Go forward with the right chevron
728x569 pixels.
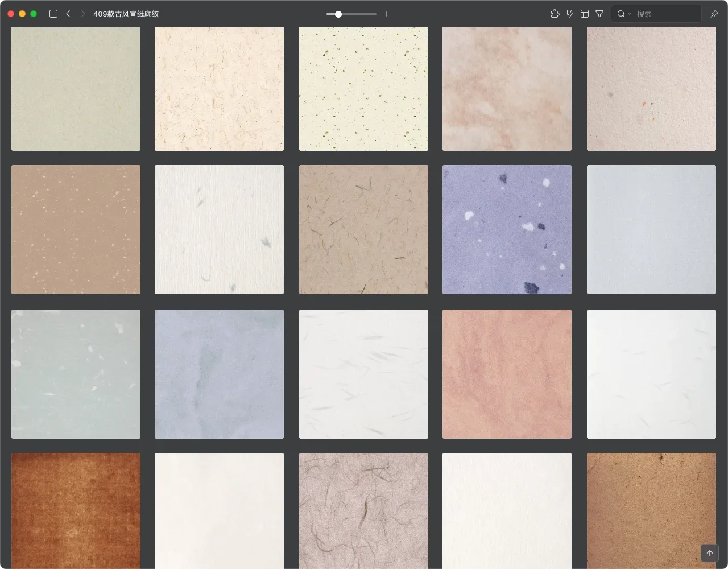(83, 14)
